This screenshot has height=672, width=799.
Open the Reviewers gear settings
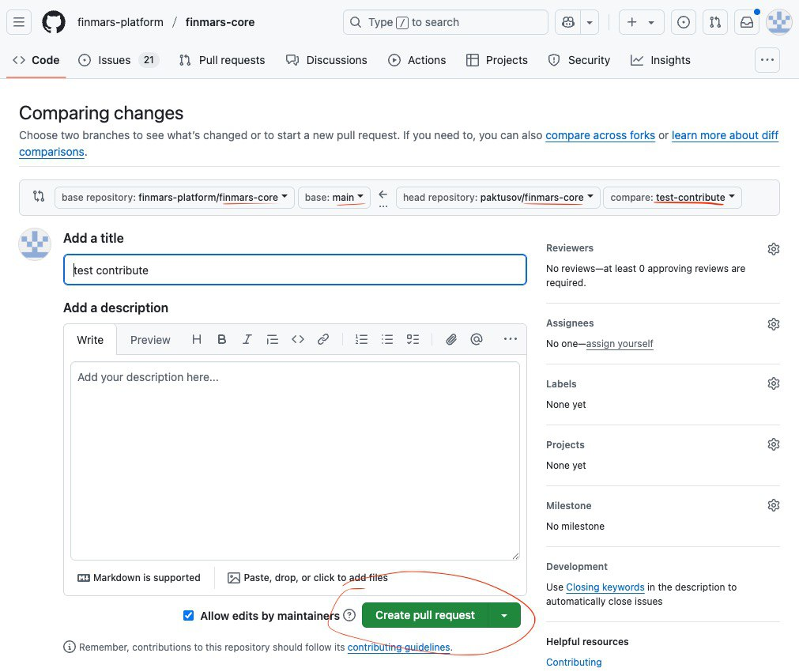[x=774, y=249]
